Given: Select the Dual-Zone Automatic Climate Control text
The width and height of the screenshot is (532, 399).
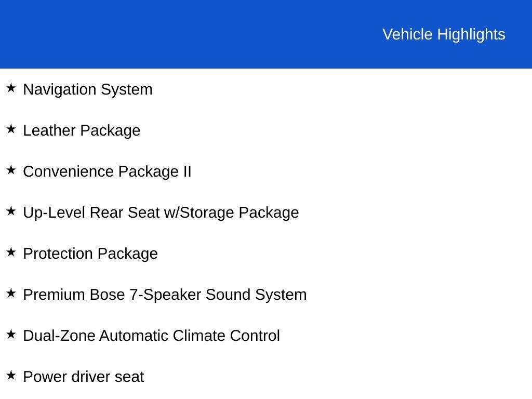Looking at the screenshot, I should pos(151,336).
